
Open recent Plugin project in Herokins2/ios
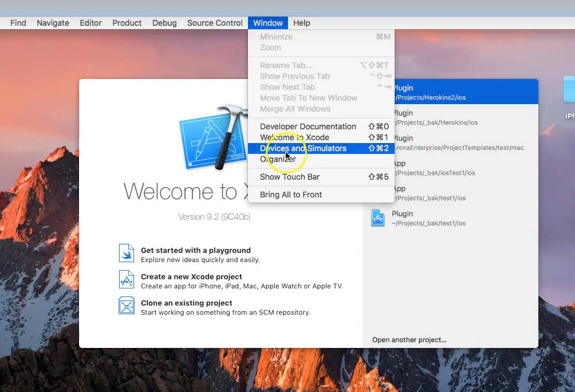tap(466, 92)
